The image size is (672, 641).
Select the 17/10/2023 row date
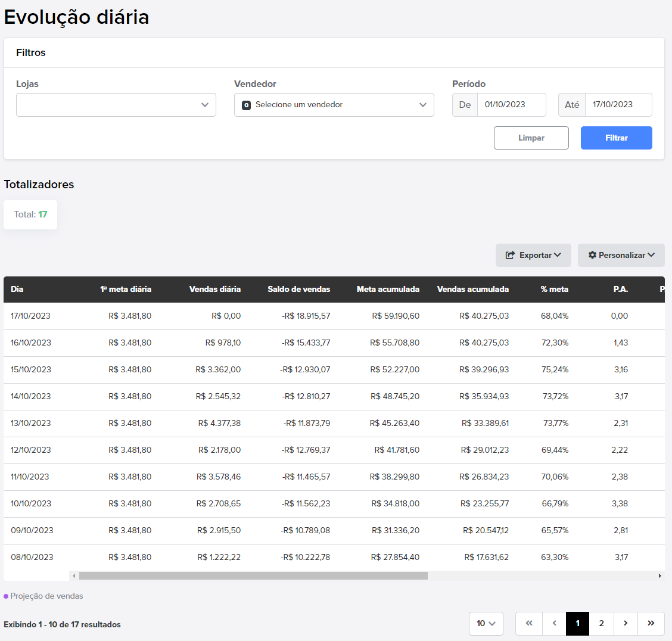coord(30,316)
